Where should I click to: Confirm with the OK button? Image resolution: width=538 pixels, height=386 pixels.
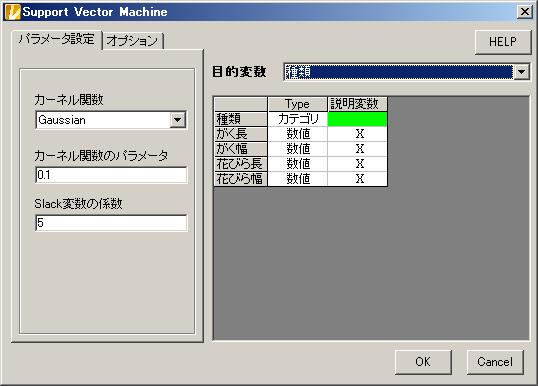423,362
